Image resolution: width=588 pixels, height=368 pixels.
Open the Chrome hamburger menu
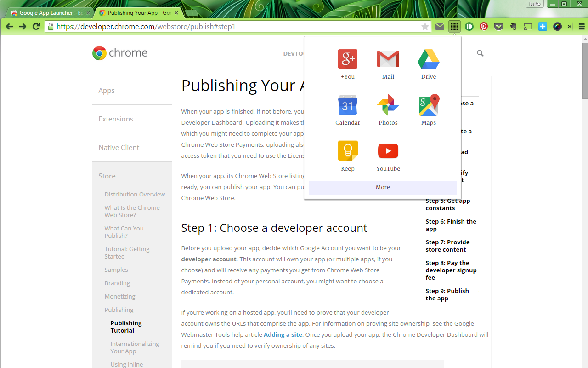click(582, 27)
